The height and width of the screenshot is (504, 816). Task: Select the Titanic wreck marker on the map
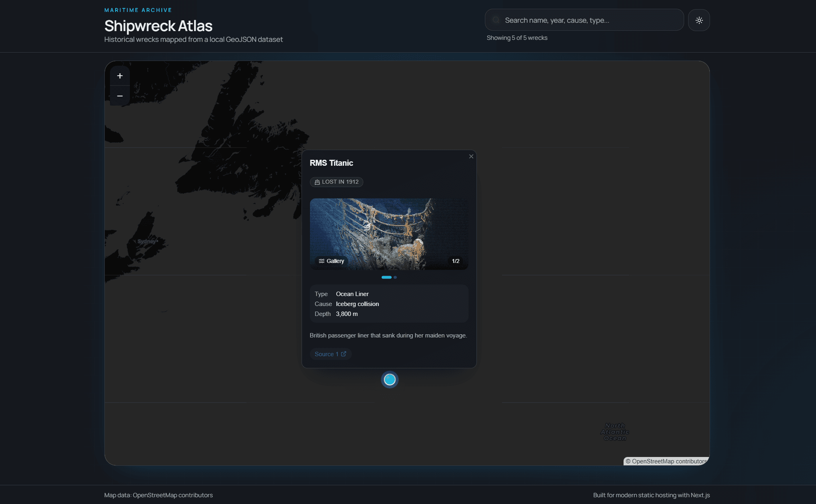click(390, 380)
